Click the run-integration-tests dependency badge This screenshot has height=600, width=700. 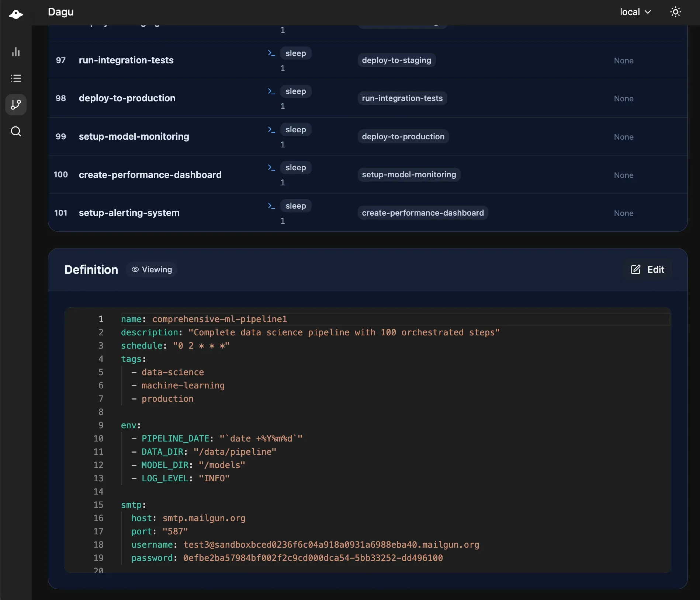coord(402,98)
